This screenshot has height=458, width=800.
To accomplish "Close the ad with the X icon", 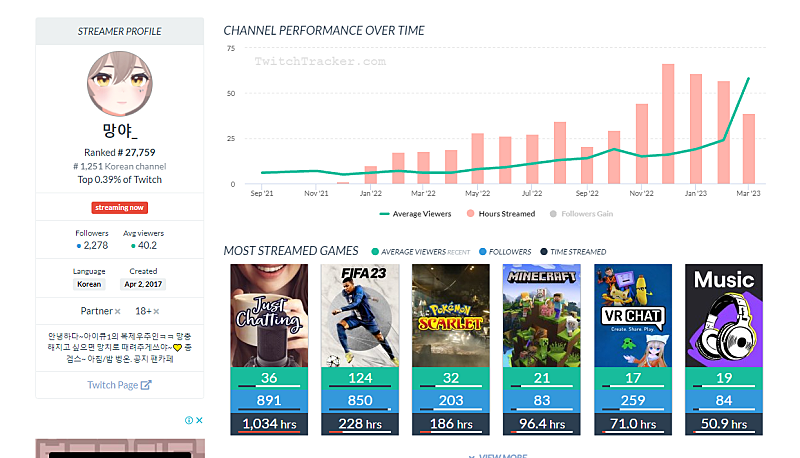I will (199, 420).
